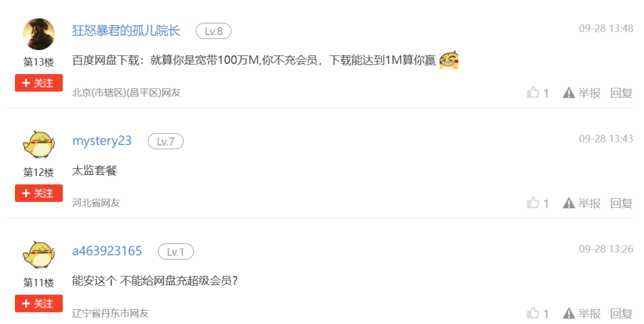This screenshot has height=324, width=644.
Task: Click the laughing emoji in floor 13 comment
Action: pos(449,60)
